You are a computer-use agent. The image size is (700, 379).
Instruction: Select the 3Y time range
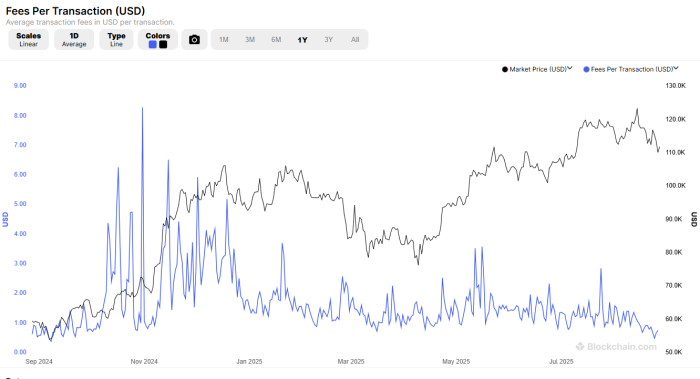coord(329,40)
